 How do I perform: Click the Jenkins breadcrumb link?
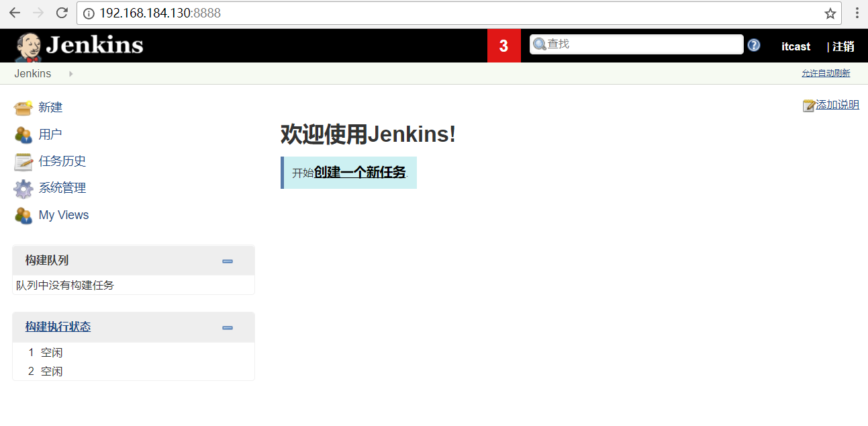coord(32,74)
